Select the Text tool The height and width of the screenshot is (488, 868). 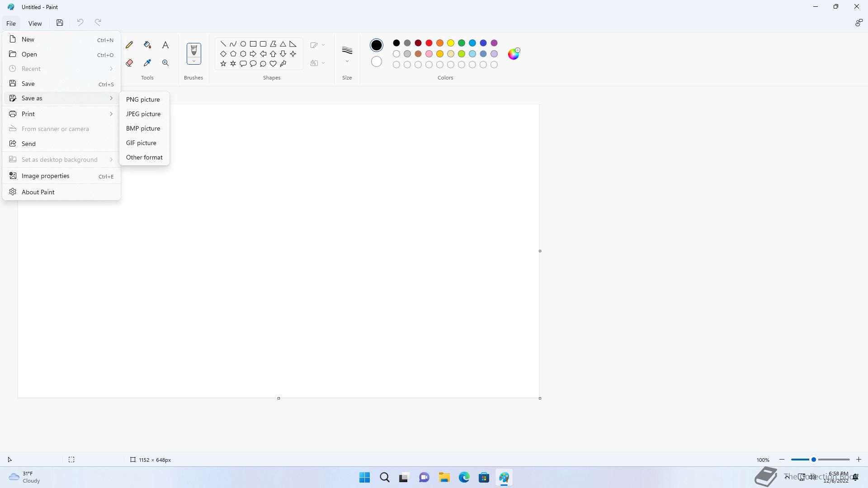coord(165,45)
